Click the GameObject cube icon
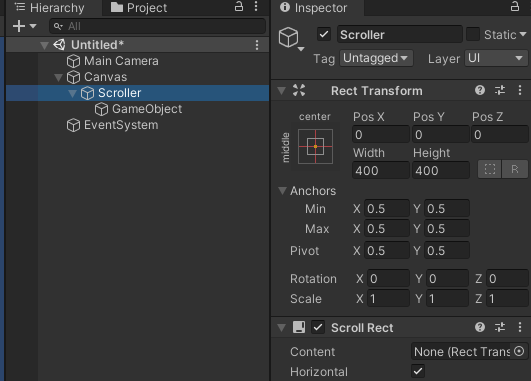Image resolution: width=531 pixels, height=381 pixels. pos(101,109)
